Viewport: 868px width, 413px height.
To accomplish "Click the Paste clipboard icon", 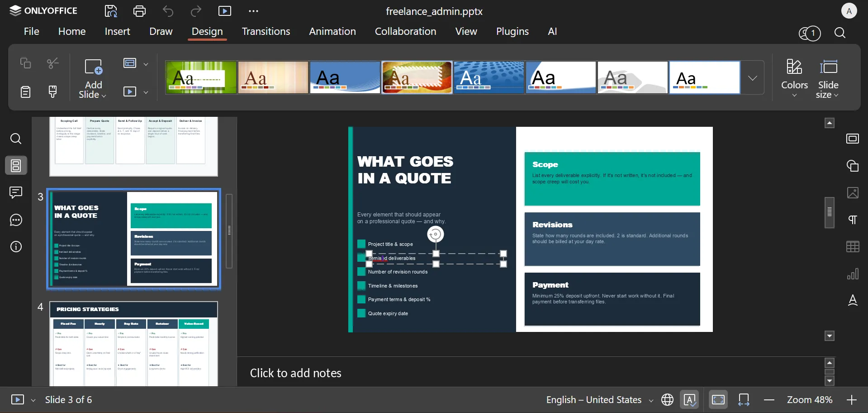I will point(25,92).
